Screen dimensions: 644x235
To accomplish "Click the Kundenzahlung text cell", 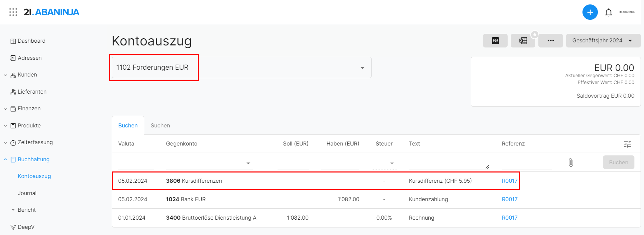I will pos(428,199).
